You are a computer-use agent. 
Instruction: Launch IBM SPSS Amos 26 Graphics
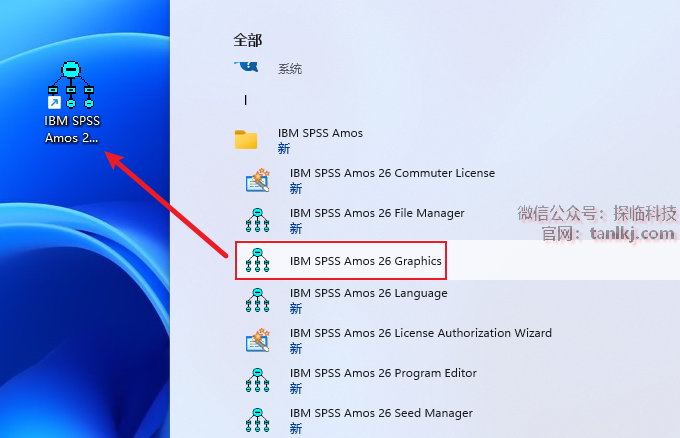tap(366, 261)
